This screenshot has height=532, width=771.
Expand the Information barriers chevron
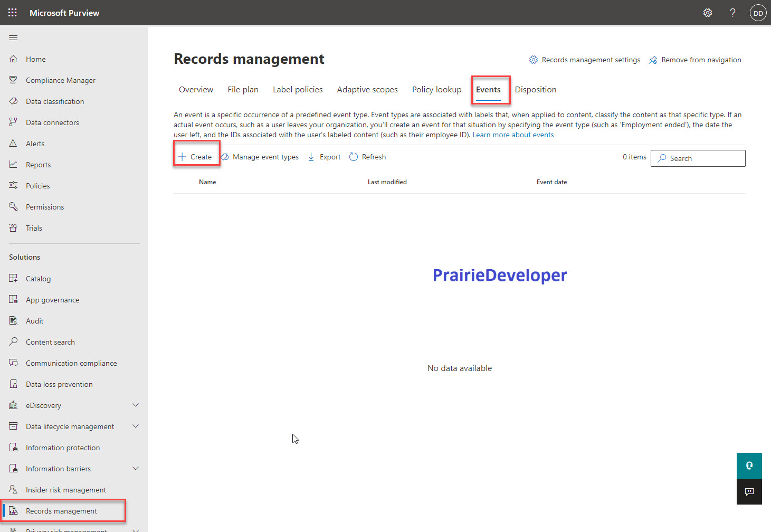[x=136, y=469]
